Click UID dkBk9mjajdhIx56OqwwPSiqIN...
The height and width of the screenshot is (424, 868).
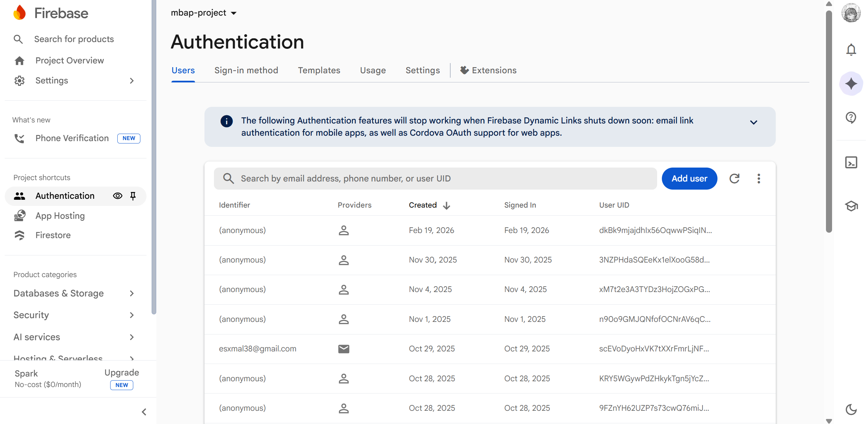(655, 231)
